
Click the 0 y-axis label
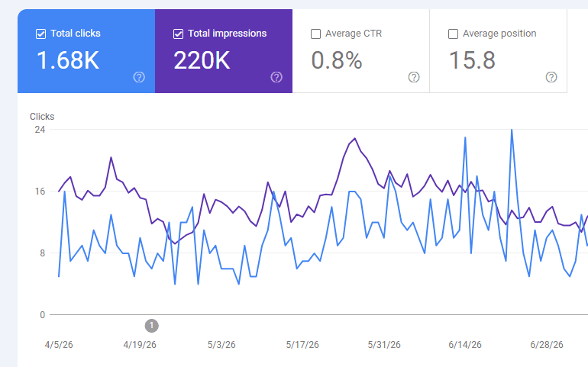click(x=42, y=315)
